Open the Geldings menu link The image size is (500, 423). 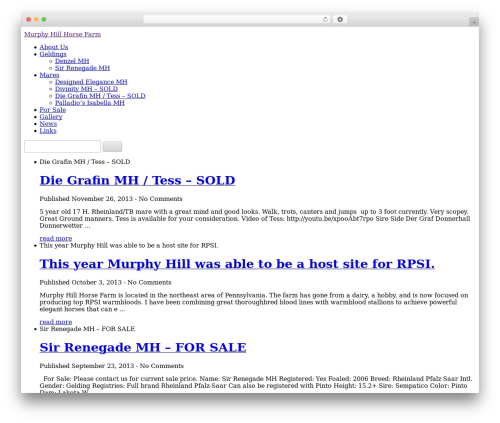pyautogui.click(x=53, y=54)
